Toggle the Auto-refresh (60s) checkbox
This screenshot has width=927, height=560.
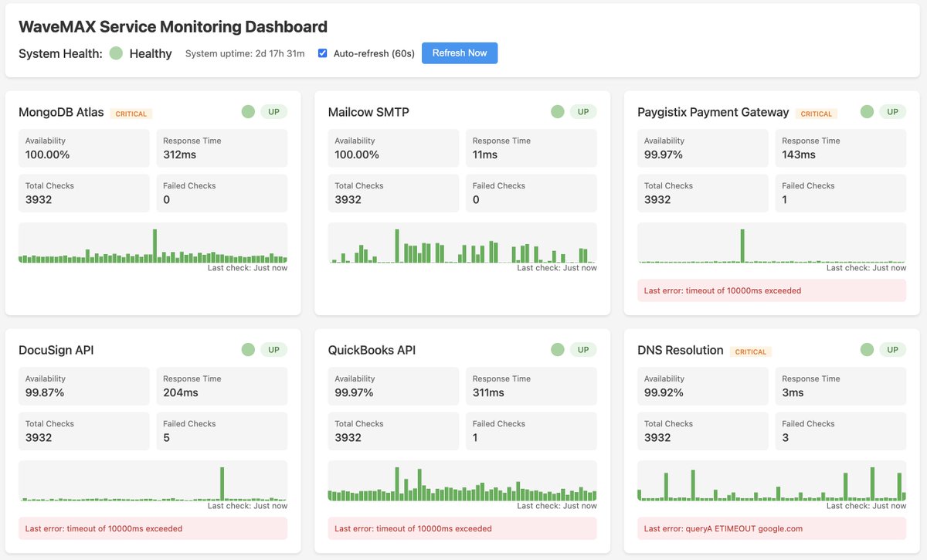(323, 53)
